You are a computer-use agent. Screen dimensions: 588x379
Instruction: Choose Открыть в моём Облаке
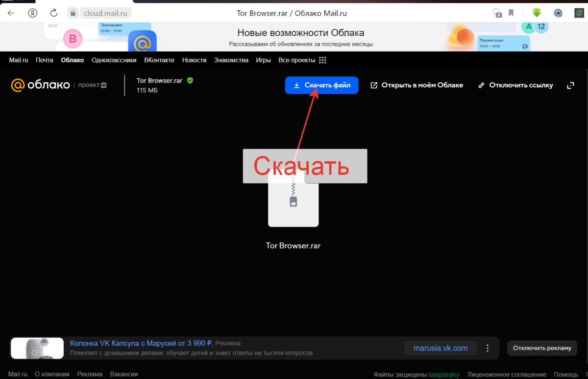coord(416,85)
